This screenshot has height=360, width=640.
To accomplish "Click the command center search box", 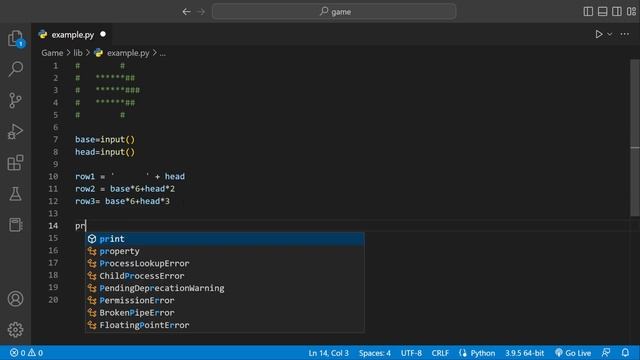I will (334, 11).
